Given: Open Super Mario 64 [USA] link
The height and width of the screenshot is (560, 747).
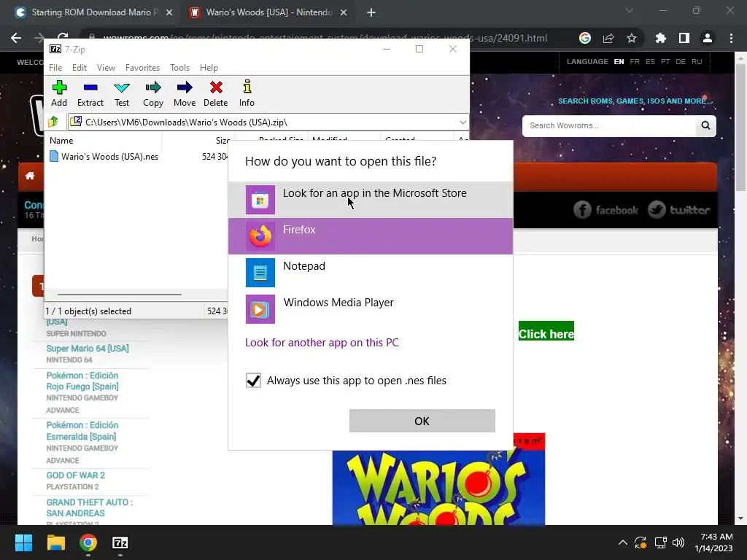Looking at the screenshot, I should (x=88, y=348).
